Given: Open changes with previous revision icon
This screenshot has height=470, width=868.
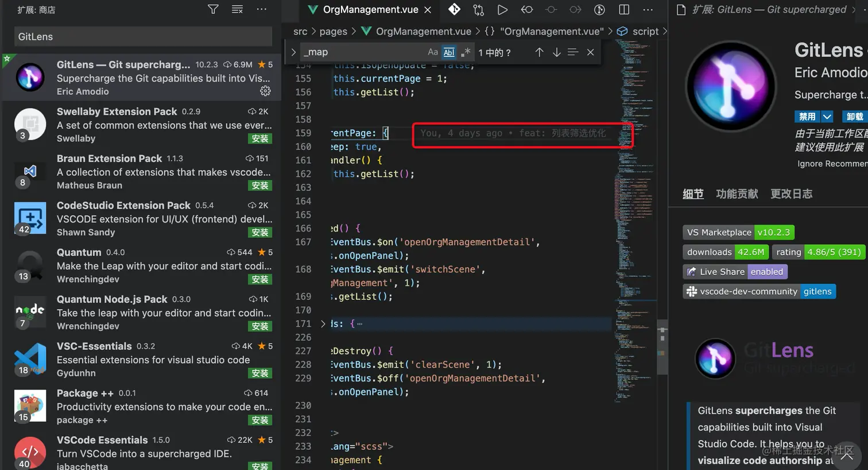Looking at the screenshot, I should (526, 9).
